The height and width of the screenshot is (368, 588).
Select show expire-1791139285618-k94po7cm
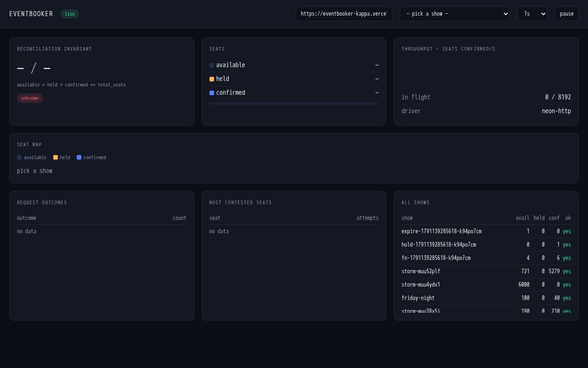tap(486, 231)
